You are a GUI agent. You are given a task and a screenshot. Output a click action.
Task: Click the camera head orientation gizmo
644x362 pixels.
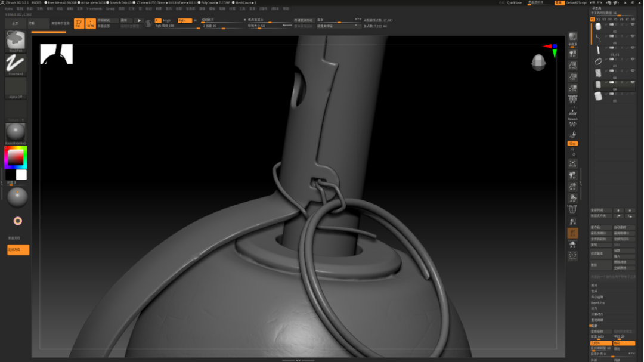click(538, 63)
